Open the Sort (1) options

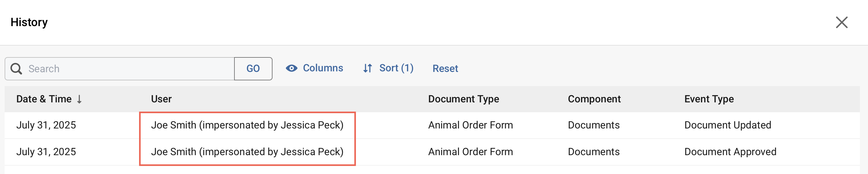[x=396, y=68]
